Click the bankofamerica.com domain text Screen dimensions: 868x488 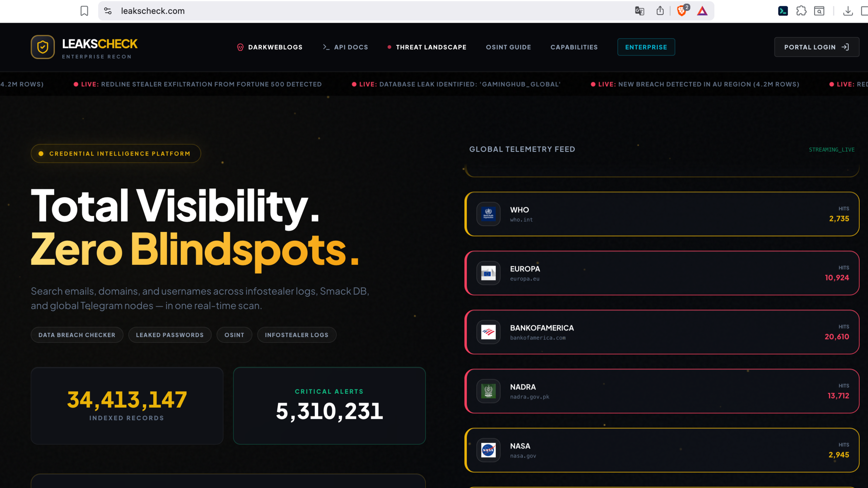[x=538, y=338]
